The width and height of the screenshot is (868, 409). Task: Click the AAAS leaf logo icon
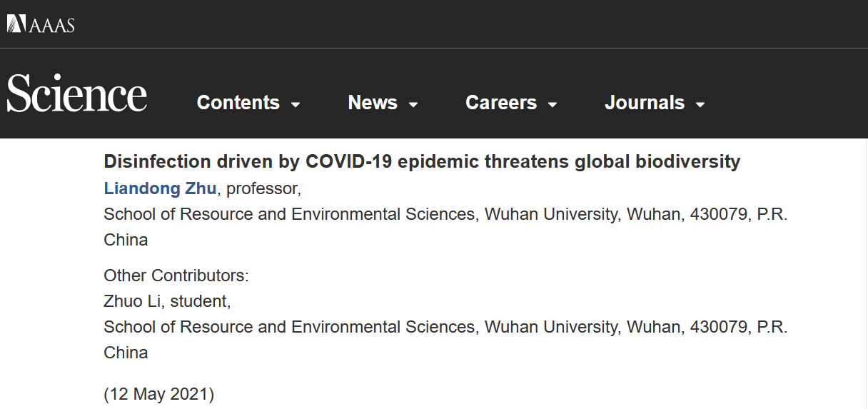[x=16, y=24]
